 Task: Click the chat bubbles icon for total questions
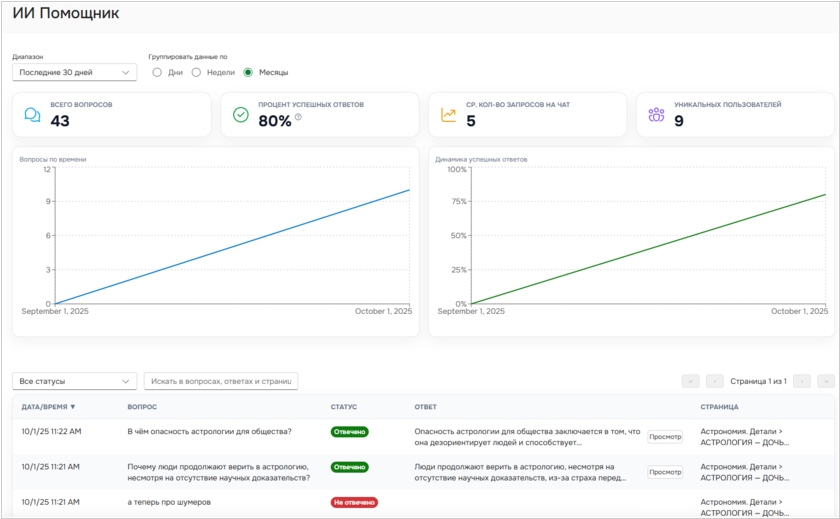[33, 115]
